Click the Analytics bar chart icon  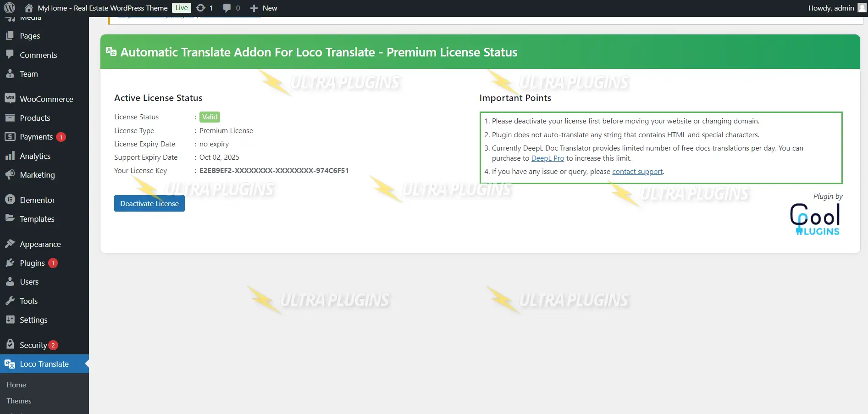10,156
